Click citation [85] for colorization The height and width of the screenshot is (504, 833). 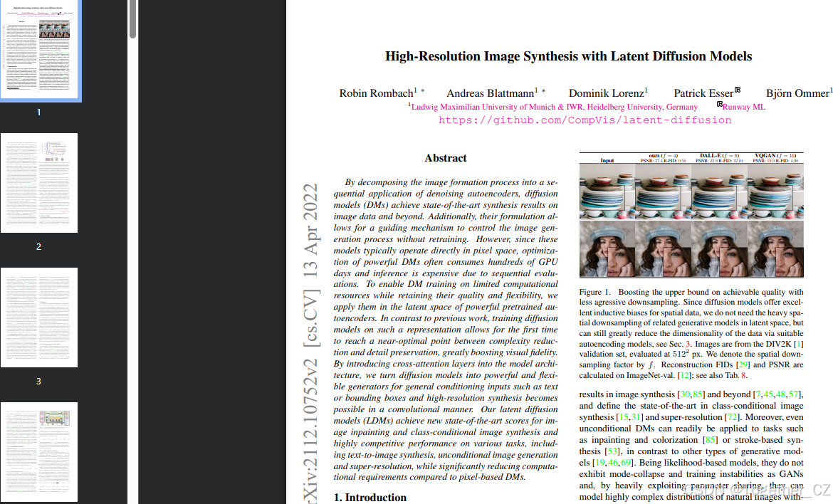tap(711, 440)
